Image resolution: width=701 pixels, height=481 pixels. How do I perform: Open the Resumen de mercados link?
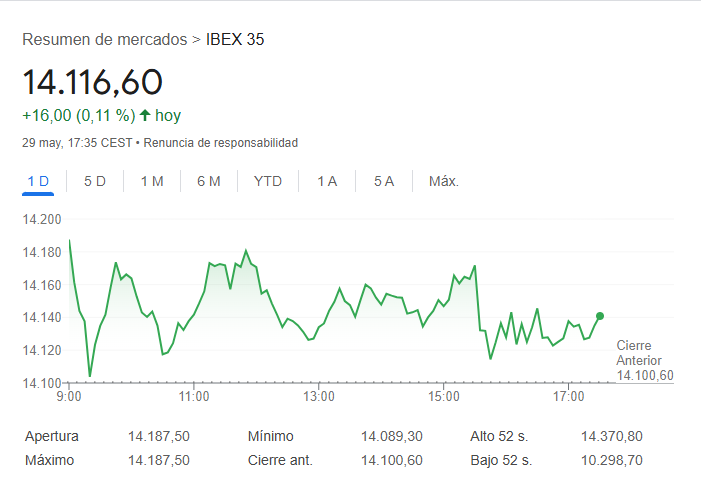click(105, 40)
